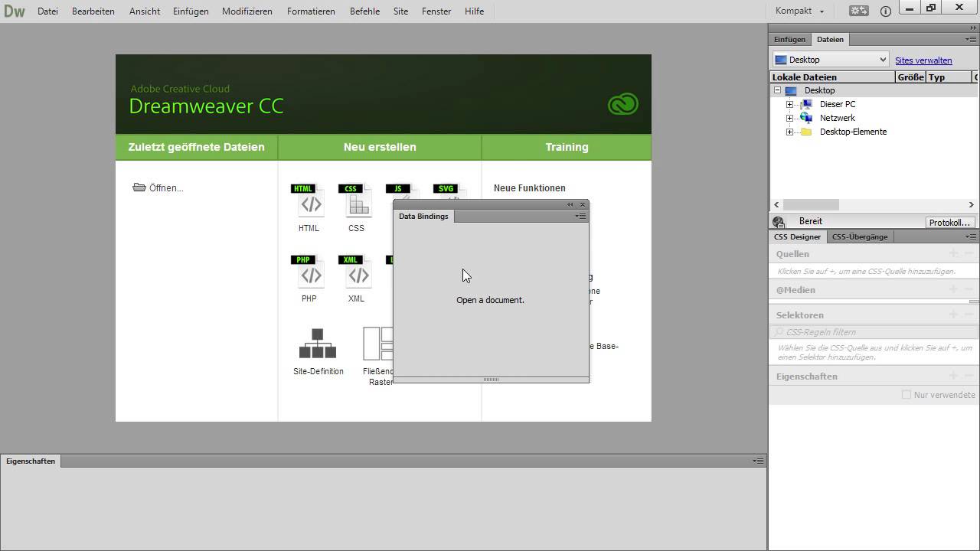
Task: Toggle the Nur verwendete checkbox
Action: pyautogui.click(x=906, y=395)
